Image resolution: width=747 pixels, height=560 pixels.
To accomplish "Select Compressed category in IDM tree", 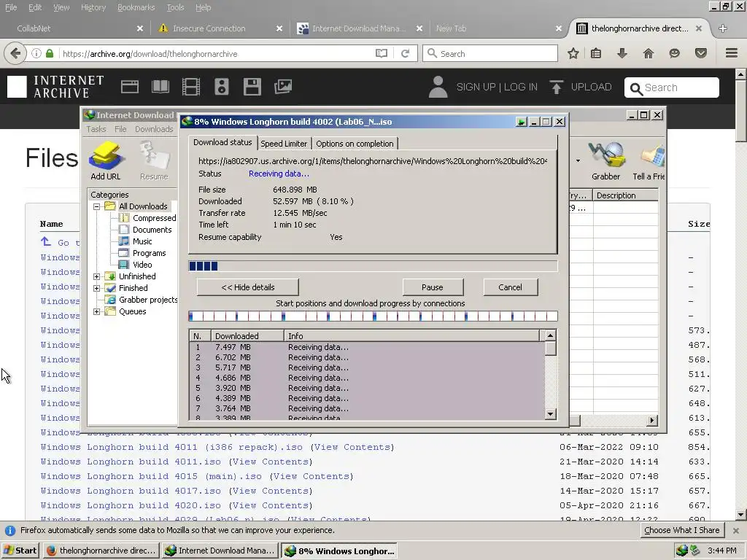I will 155,218.
